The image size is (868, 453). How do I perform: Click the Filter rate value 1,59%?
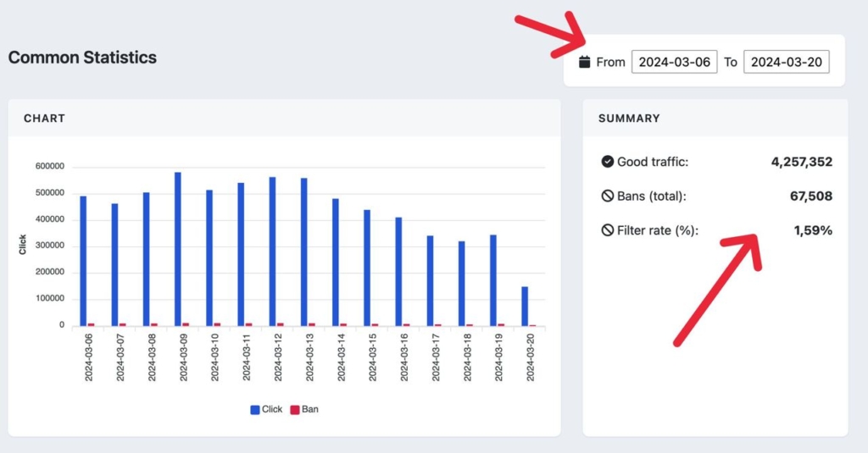[x=813, y=230]
